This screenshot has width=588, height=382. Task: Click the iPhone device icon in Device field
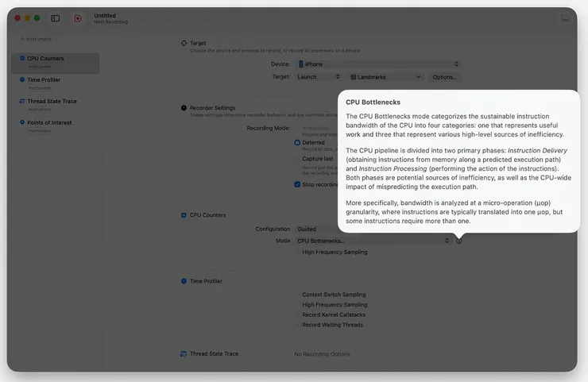click(x=300, y=64)
